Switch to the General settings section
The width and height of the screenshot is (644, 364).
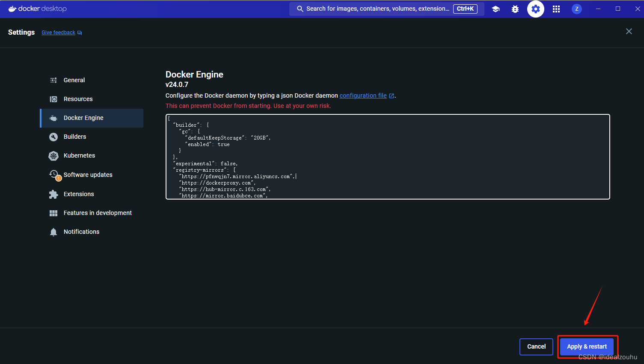tap(74, 80)
